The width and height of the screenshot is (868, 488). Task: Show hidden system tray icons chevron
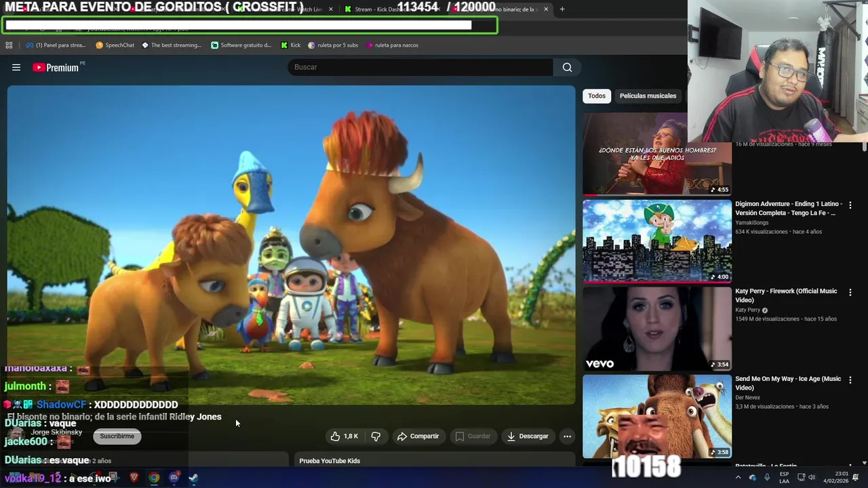pos(738,478)
